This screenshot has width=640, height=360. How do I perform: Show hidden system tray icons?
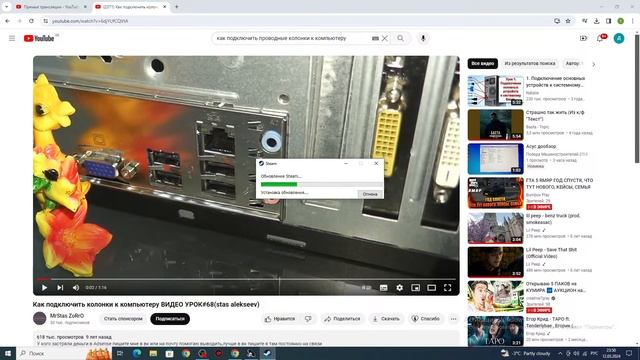click(560, 353)
